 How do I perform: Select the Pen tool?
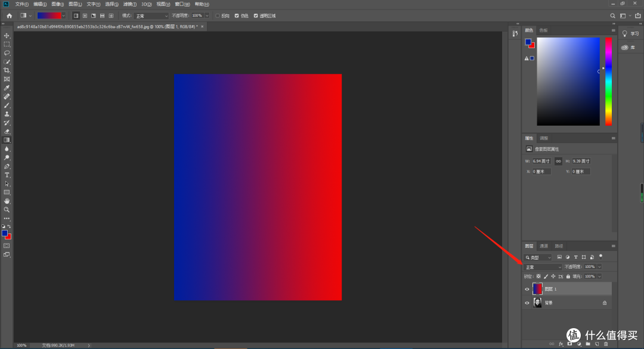(7, 167)
